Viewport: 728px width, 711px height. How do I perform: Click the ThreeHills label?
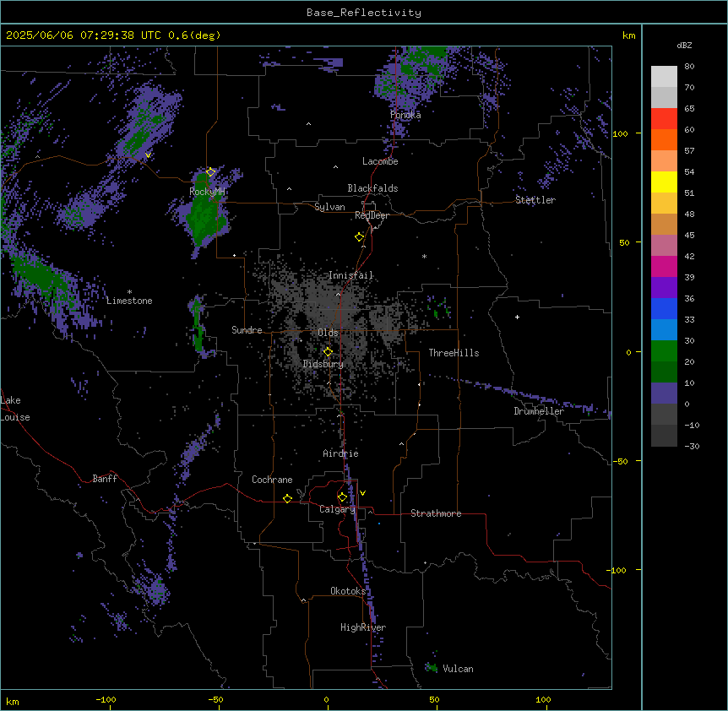pos(454,353)
